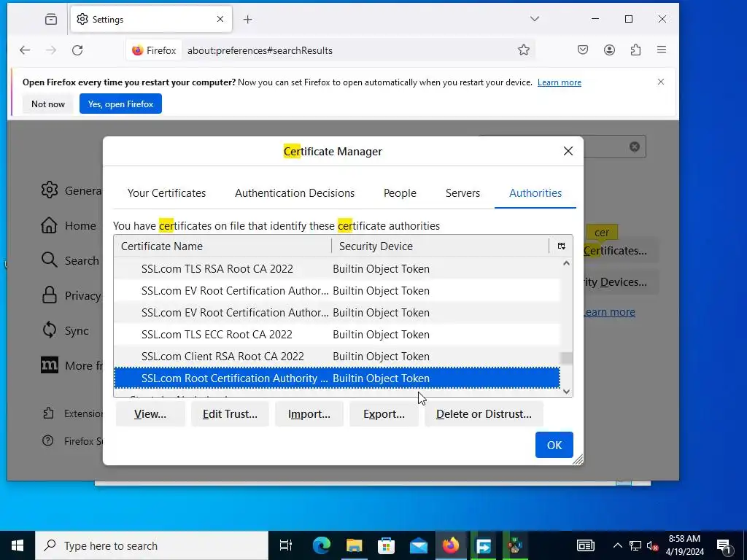Viewport: 747px width, 560px height.
Task: Confirm with the OK button
Action: tap(554, 445)
